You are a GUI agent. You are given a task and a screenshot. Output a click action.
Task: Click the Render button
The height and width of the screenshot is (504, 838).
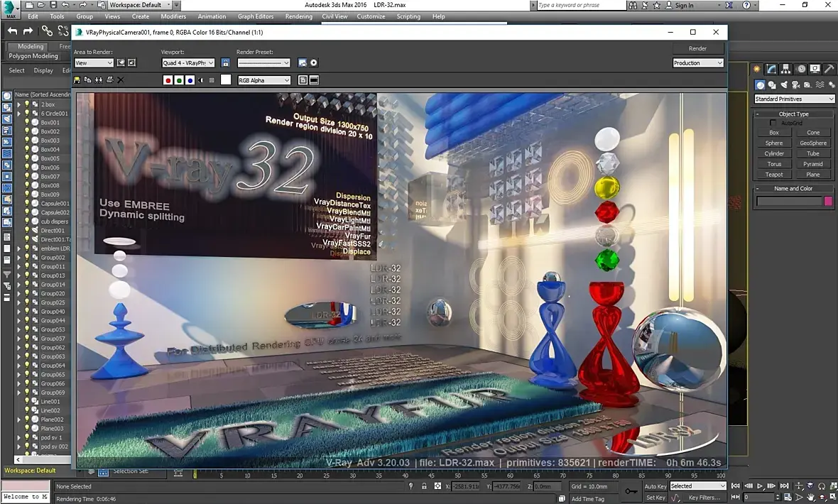tap(698, 49)
